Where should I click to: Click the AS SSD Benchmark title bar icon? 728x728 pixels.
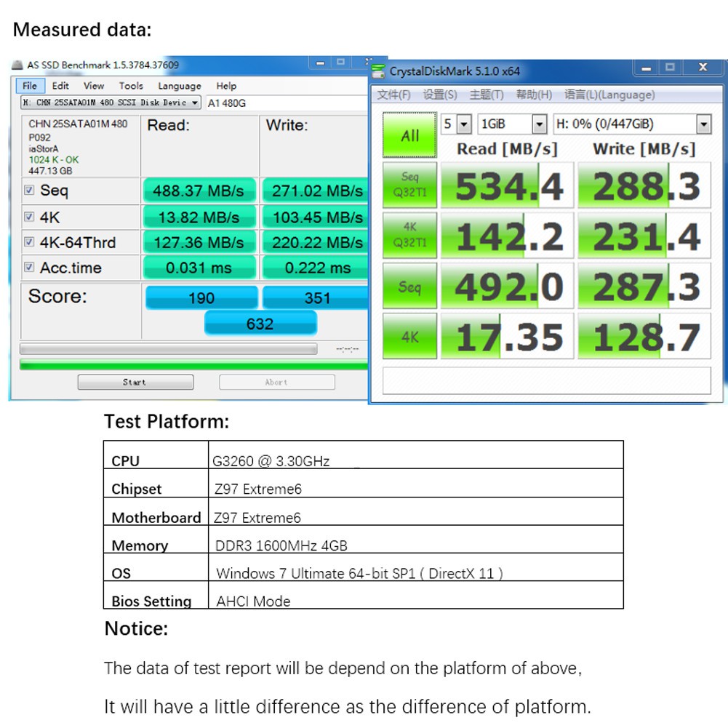pyautogui.click(x=18, y=65)
